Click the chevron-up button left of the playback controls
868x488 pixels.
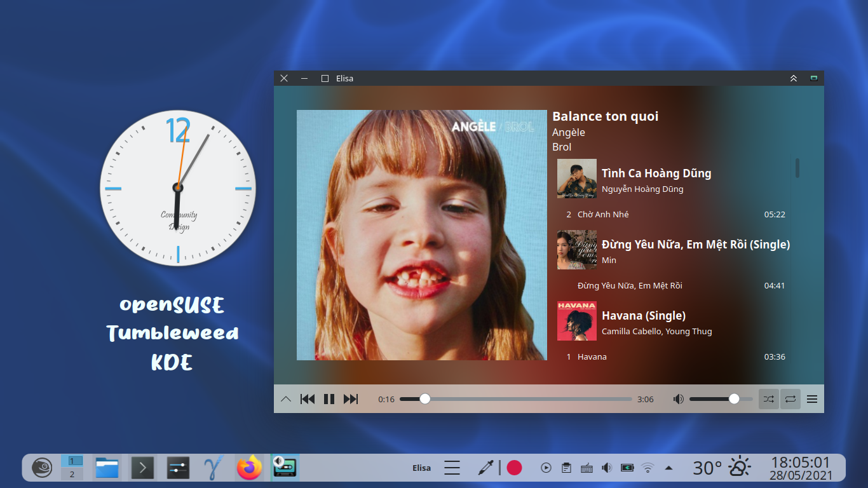pyautogui.click(x=286, y=399)
